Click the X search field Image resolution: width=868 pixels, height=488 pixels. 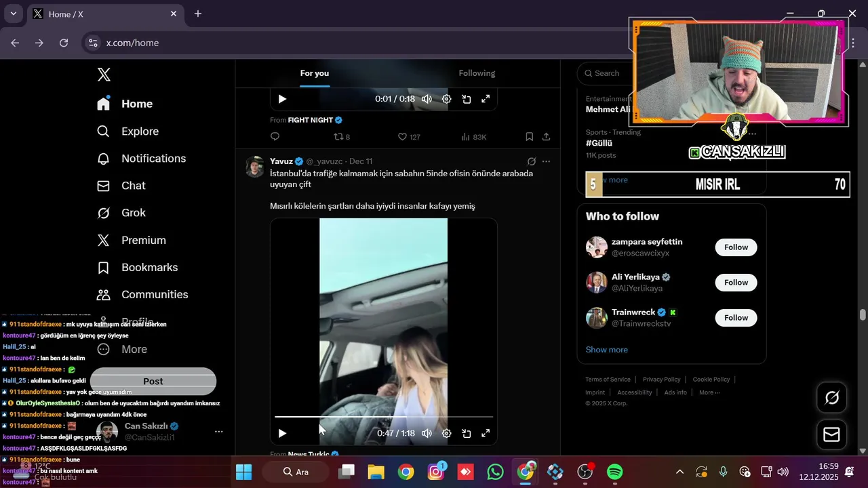(606, 73)
